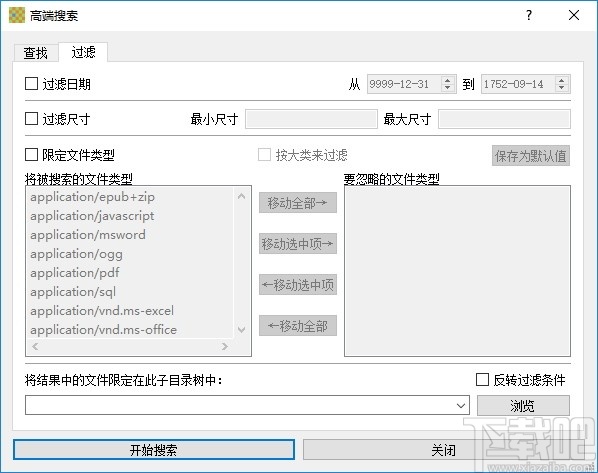Select application/vnd.ms-office in the list
The height and width of the screenshot is (473, 598).
point(131,330)
